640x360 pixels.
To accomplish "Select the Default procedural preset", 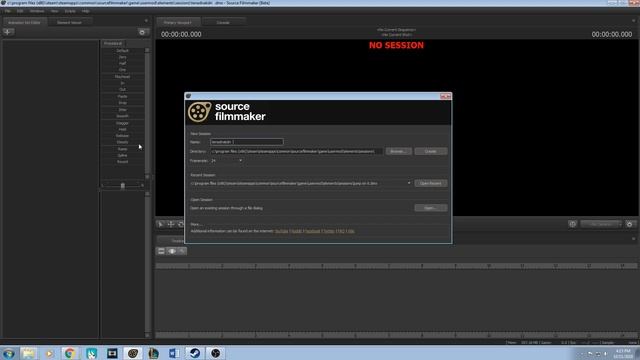I will (122, 51).
